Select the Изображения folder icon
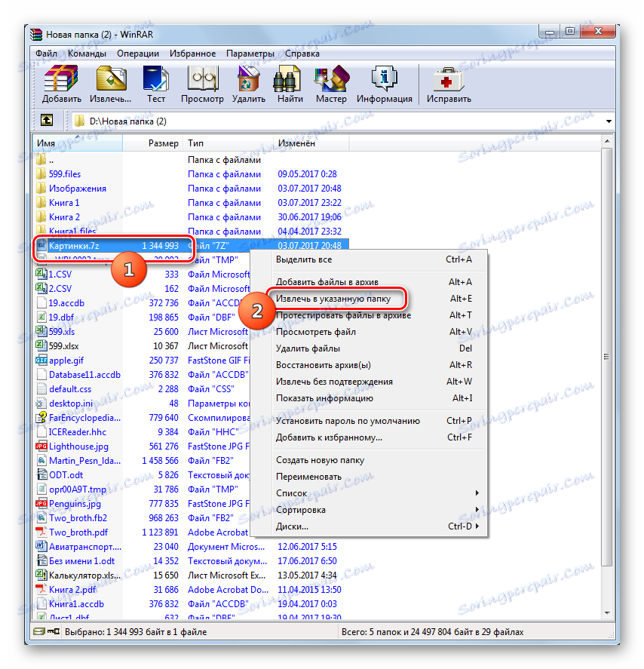Screen dimensions: 644x669 (41, 188)
